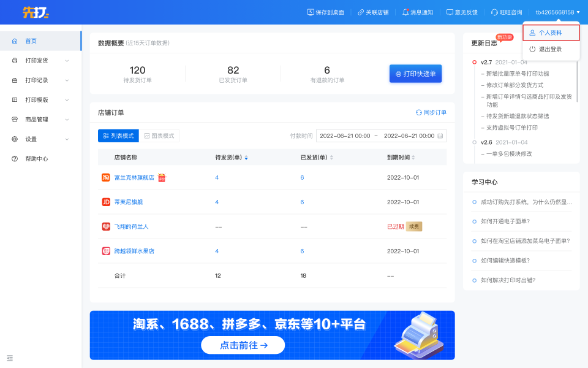This screenshot has width=588, height=368.
Task: Select 个人资料 from account menu
Action: click(551, 33)
